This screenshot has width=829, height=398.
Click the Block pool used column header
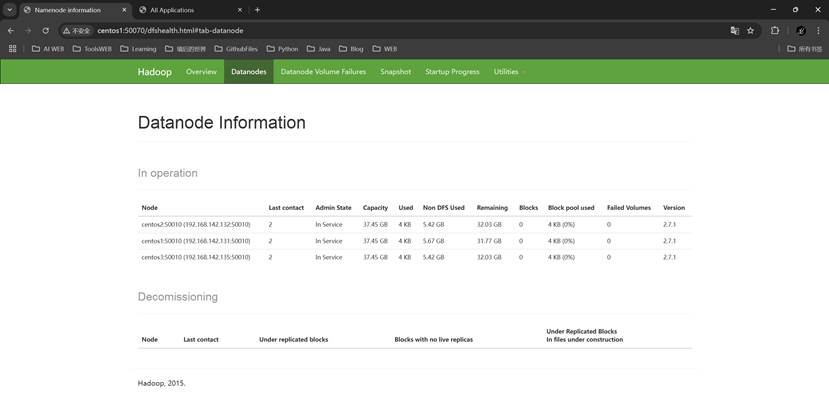pos(571,208)
